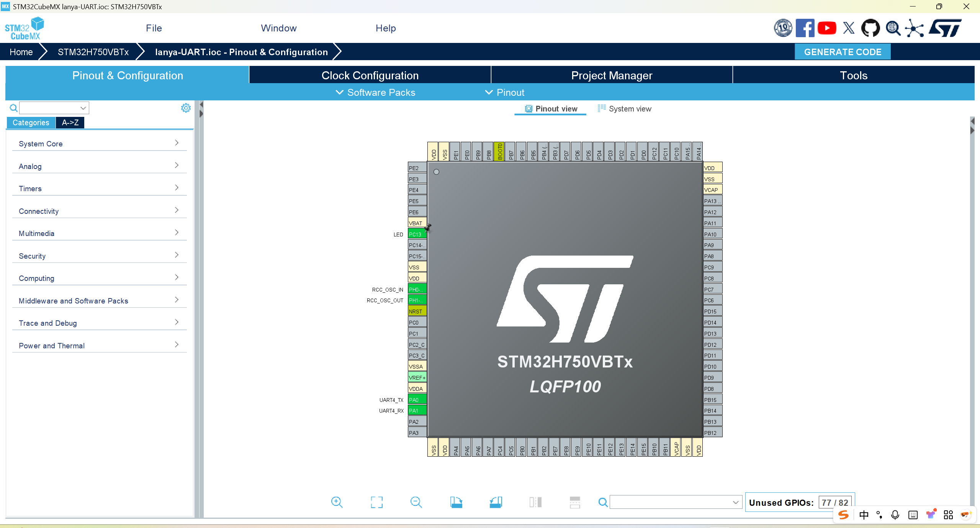Click the GENERATE CODE button

click(842, 52)
